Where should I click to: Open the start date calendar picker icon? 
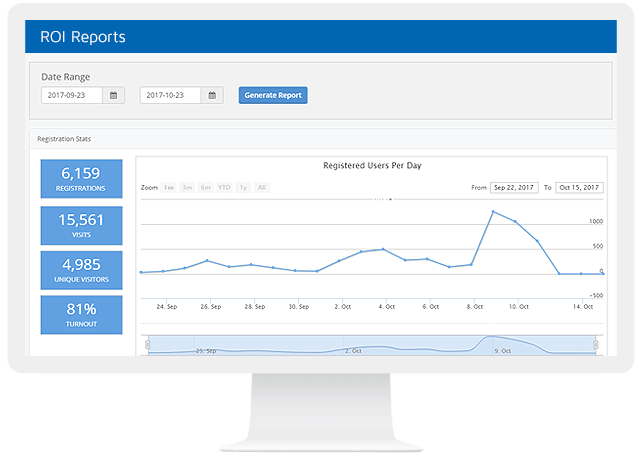[114, 96]
